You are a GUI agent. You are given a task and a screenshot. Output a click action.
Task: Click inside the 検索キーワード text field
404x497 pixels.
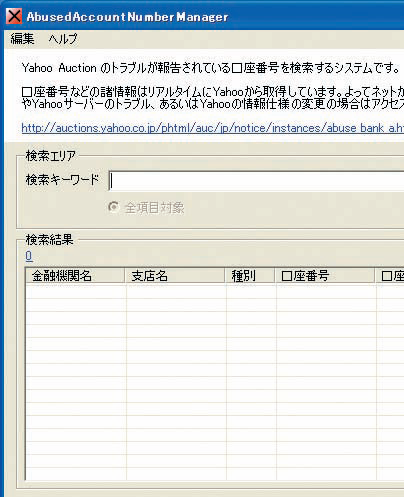click(256, 181)
